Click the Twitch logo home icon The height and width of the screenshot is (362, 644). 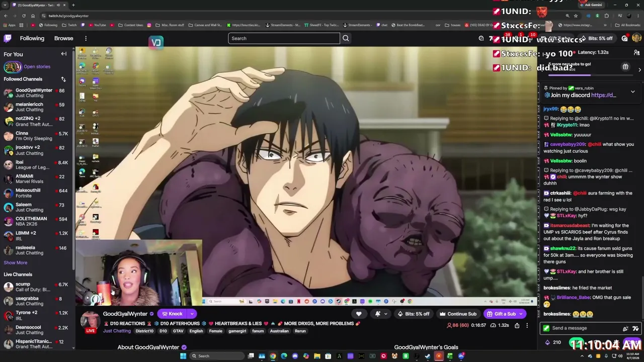[x=8, y=38]
